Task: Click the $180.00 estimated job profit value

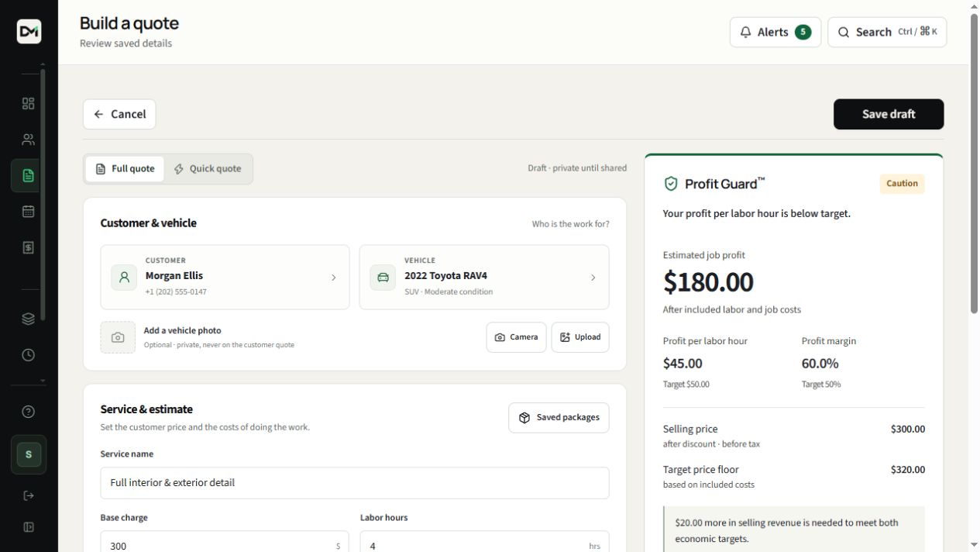Action: [708, 282]
